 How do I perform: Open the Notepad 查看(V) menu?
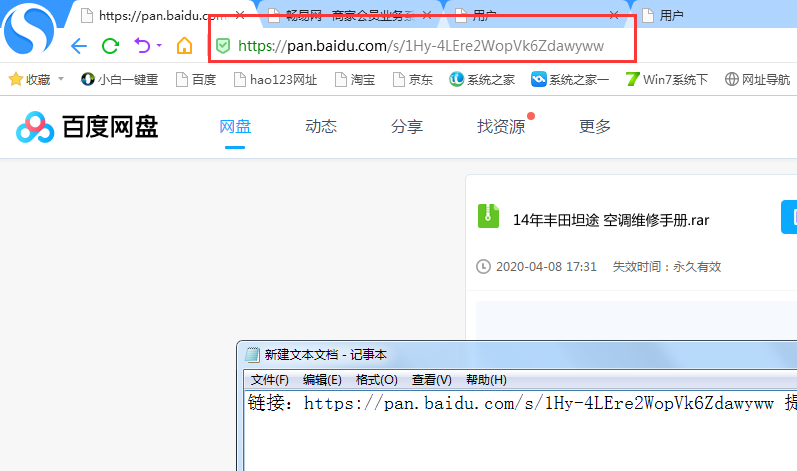coord(432,380)
